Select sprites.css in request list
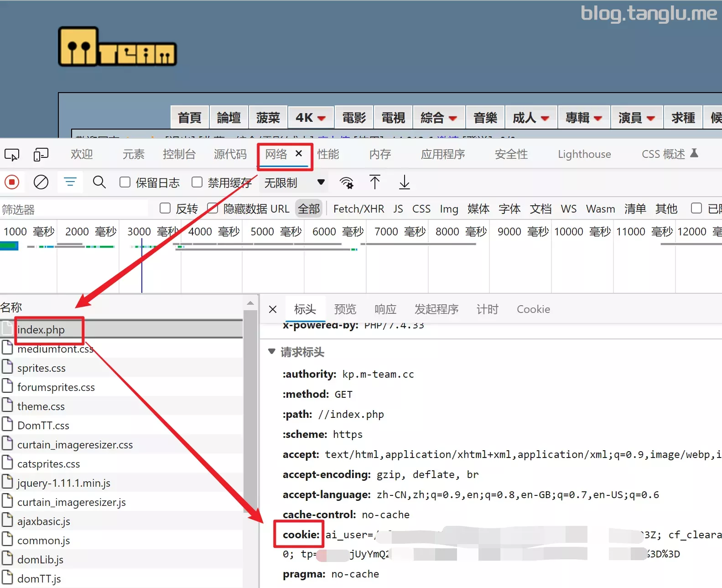 tap(42, 368)
